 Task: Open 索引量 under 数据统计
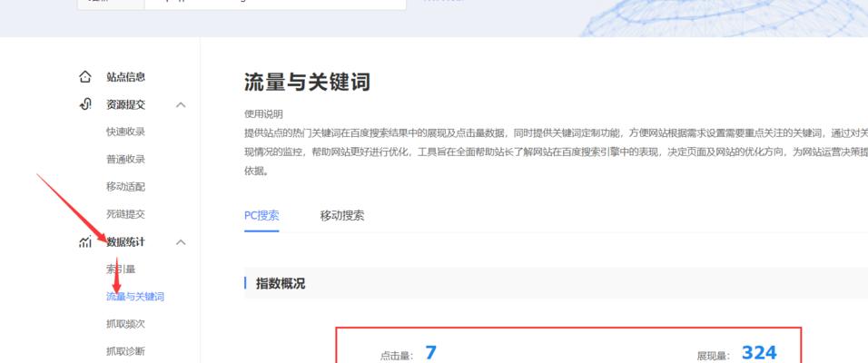point(121,270)
